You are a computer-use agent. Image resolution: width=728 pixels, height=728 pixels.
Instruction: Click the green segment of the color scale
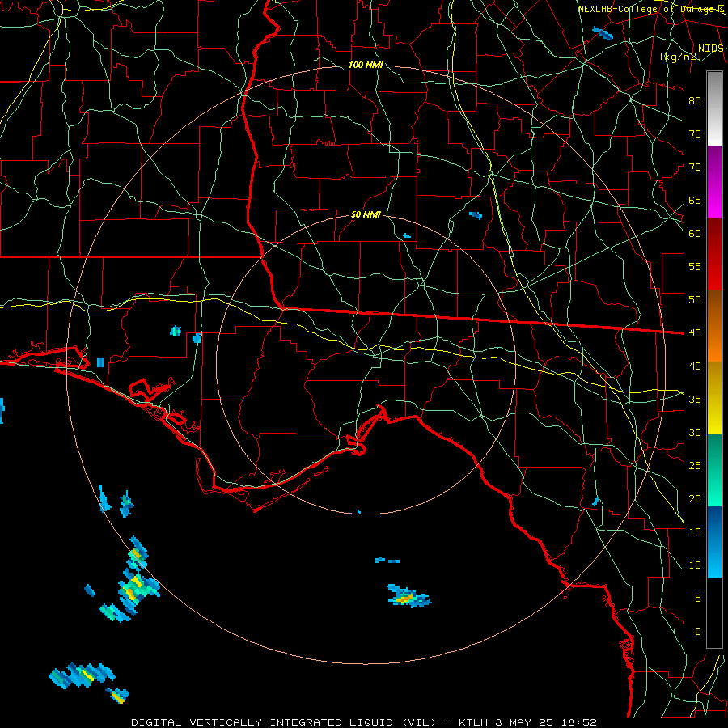click(x=714, y=470)
